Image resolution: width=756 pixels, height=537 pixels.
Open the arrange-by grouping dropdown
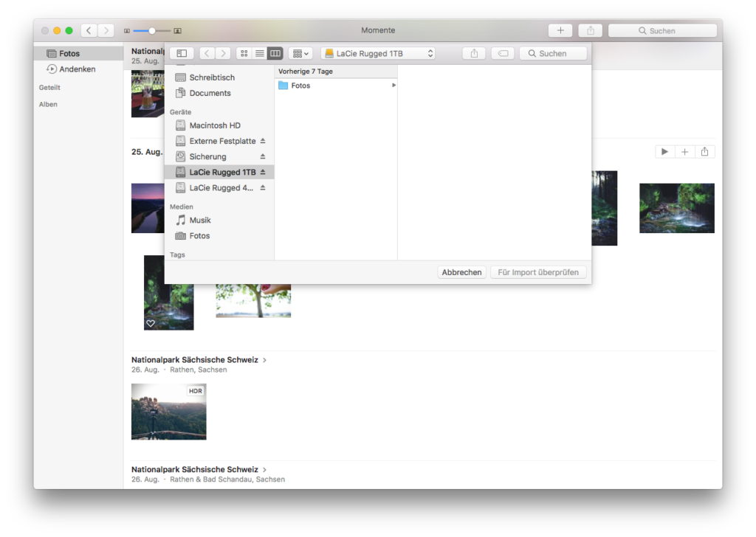(x=300, y=53)
